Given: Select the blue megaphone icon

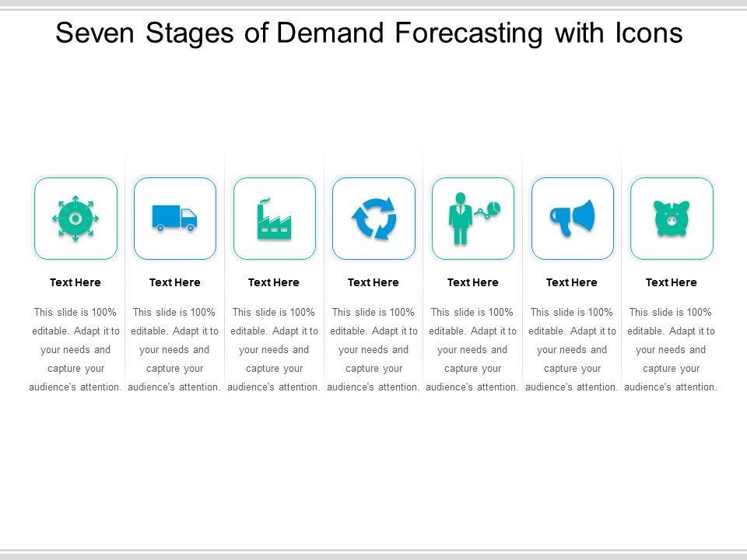Looking at the screenshot, I should click(x=572, y=219).
